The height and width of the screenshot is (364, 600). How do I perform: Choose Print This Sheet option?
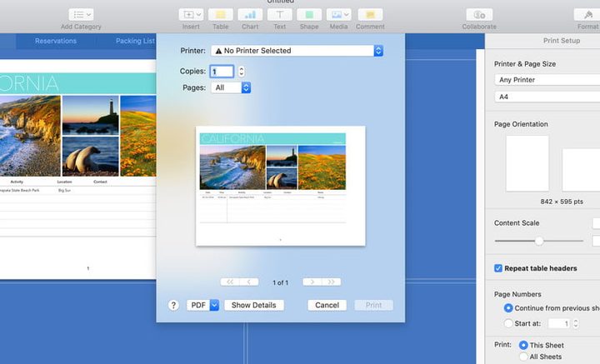point(523,346)
